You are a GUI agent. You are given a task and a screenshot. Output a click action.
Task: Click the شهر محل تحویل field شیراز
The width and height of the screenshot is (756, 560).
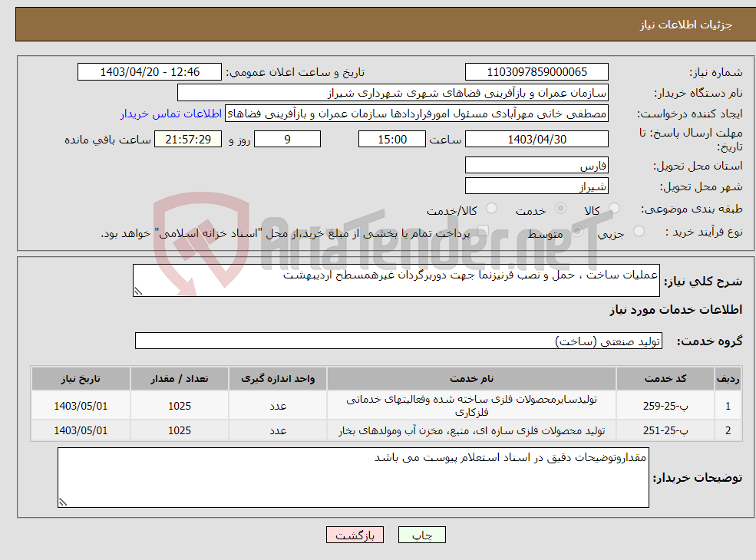point(536,186)
